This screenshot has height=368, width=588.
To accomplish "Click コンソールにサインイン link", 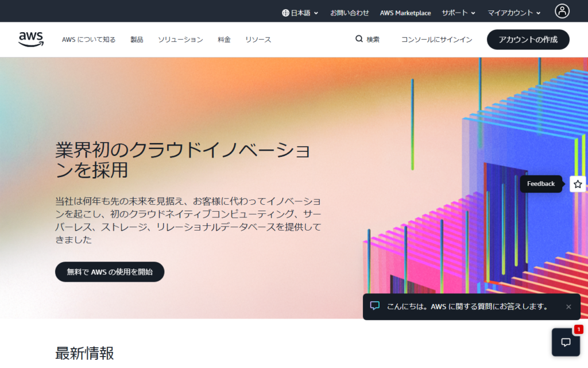I will click(436, 40).
